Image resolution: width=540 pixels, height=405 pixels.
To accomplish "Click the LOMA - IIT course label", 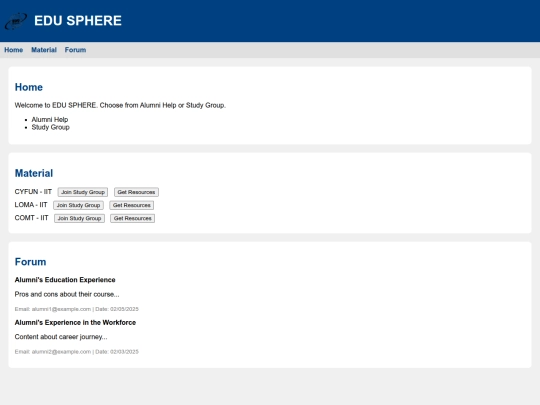I will coord(31,205).
